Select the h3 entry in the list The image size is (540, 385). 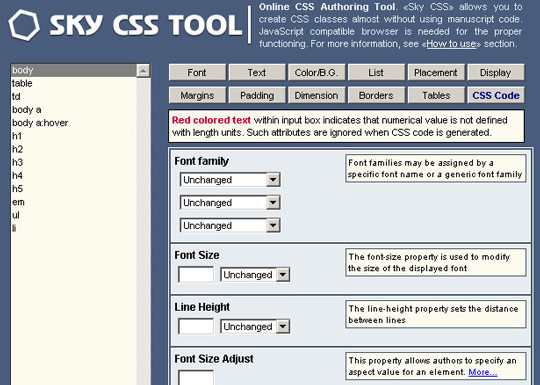click(17, 162)
